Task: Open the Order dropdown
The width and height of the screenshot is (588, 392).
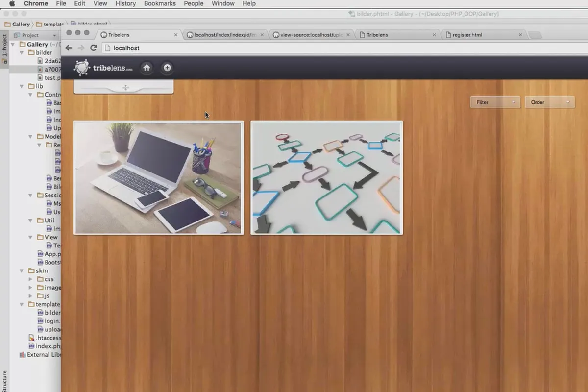Action: pyautogui.click(x=550, y=102)
